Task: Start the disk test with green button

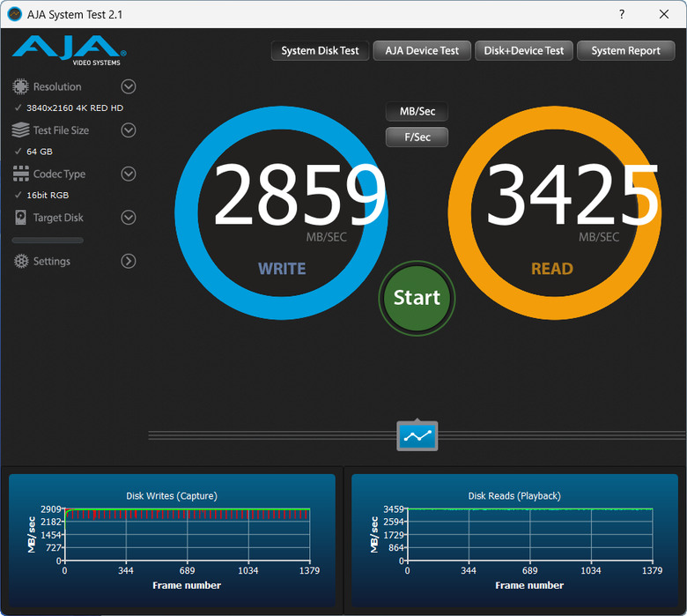Action: tap(417, 298)
